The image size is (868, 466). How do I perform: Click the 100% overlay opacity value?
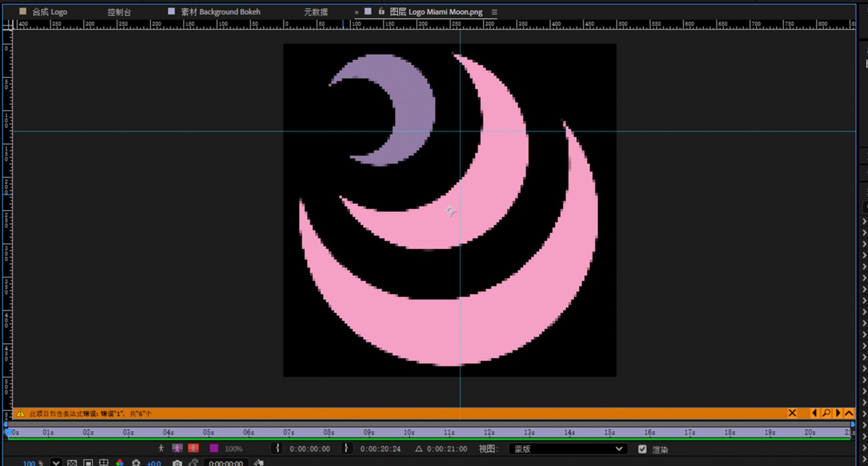tap(234, 449)
